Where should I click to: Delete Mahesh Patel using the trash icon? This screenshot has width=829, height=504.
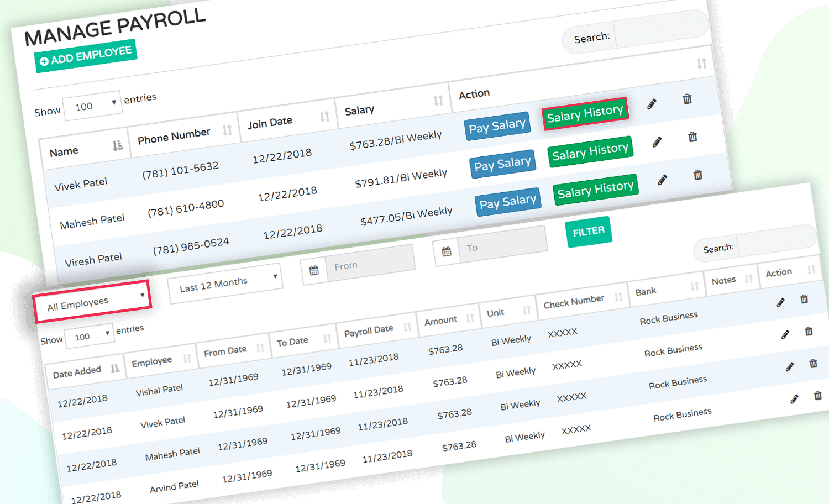click(692, 136)
